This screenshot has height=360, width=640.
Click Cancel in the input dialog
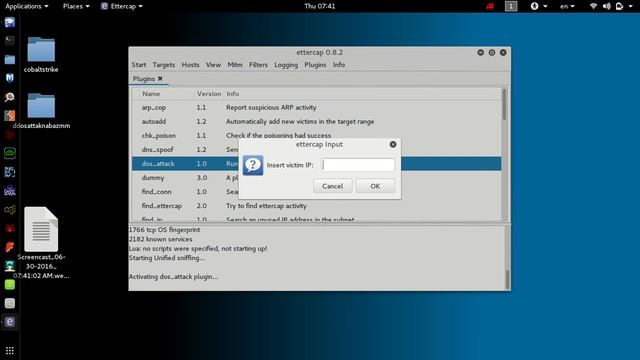(x=333, y=186)
